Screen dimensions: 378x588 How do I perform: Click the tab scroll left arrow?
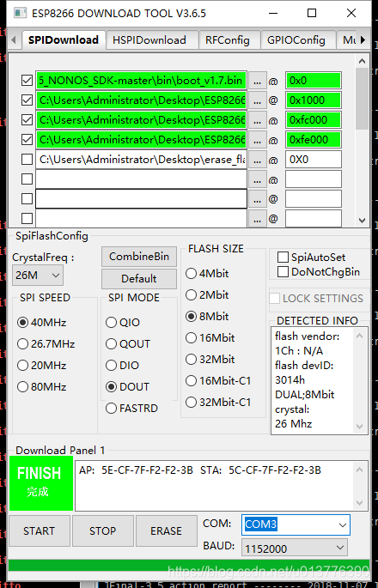14,39
